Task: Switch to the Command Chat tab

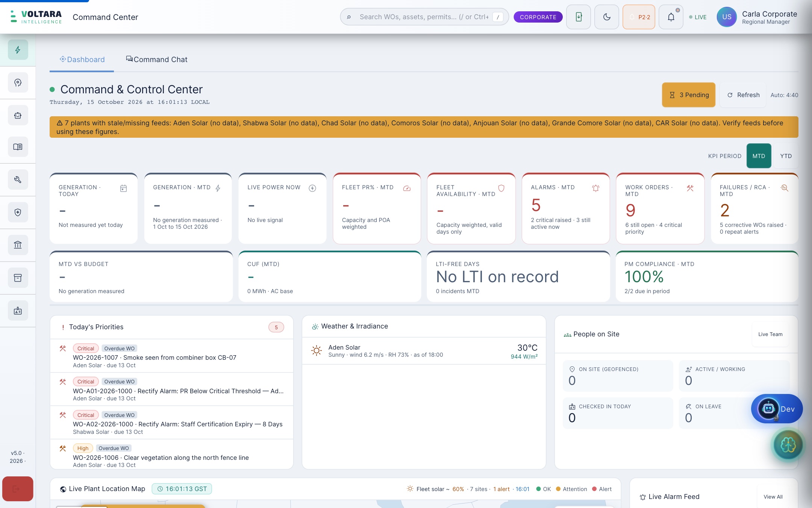Action: click(156, 59)
